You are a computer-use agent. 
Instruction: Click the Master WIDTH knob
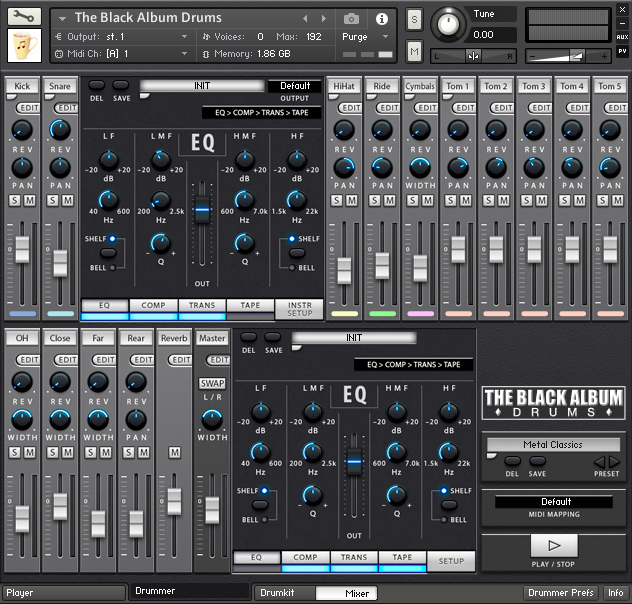(212, 419)
